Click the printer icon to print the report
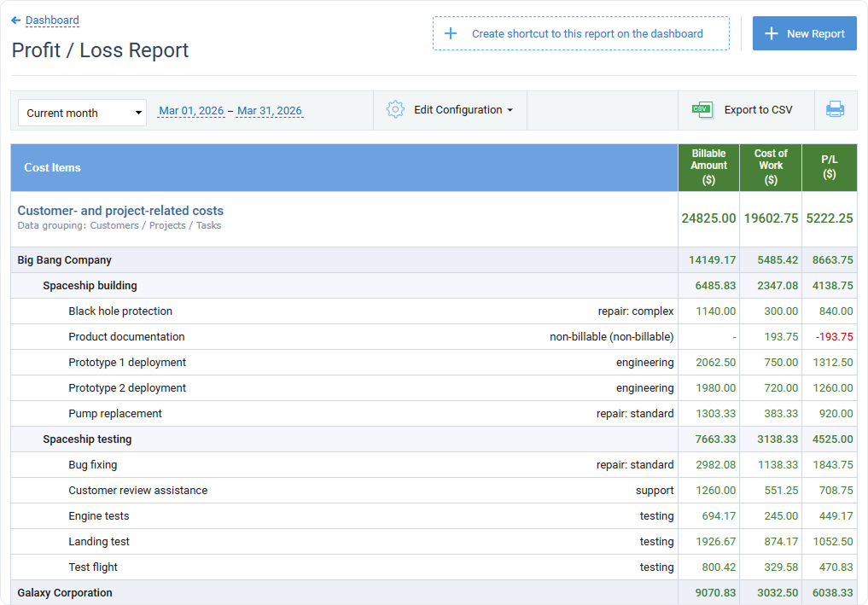The height and width of the screenshot is (605, 868). click(836, 110)
